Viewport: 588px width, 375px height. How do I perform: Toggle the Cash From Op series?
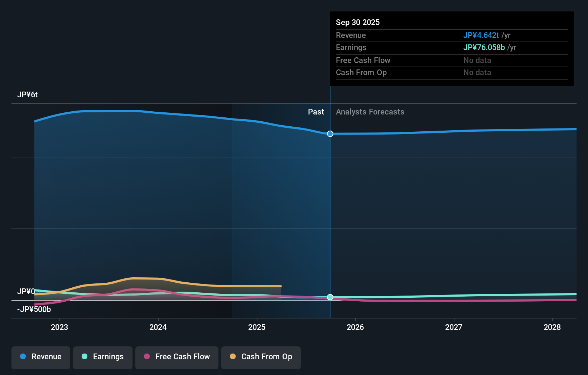261,357
